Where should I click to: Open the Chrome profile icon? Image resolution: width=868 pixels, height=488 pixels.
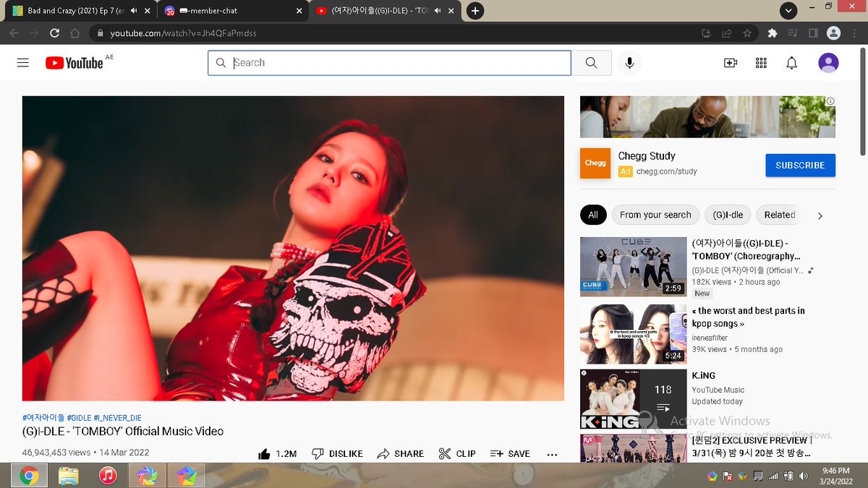click(833, 33)
